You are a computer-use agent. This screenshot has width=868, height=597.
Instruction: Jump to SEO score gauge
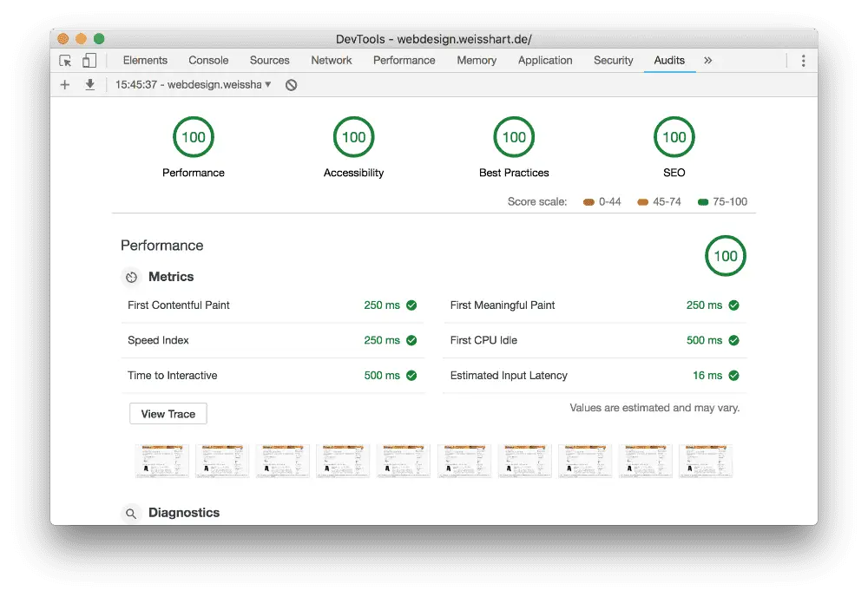pos(674,137)
